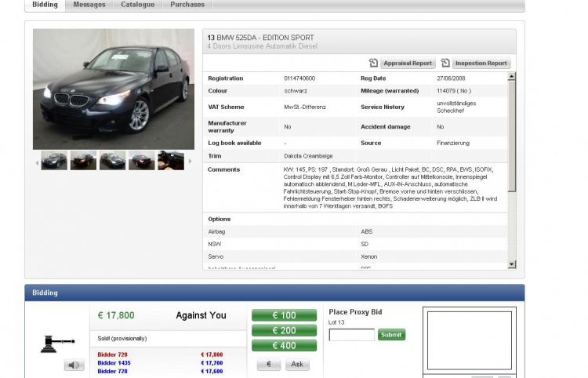This screenshot has height=378, width=588.
Task: Click the main BMW car photo
Action: point(114,89)
